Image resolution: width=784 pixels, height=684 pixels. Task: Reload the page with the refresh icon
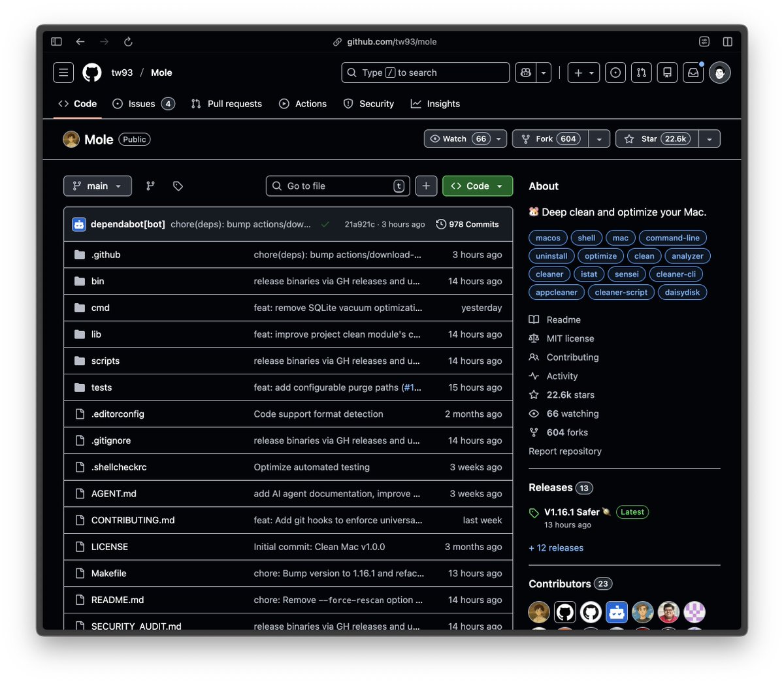tap(128, 42)
